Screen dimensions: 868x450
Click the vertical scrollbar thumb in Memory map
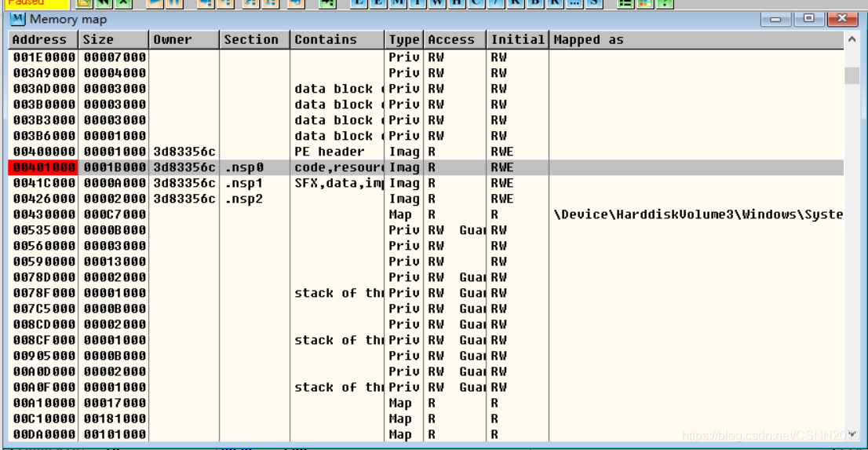(852, 75)
